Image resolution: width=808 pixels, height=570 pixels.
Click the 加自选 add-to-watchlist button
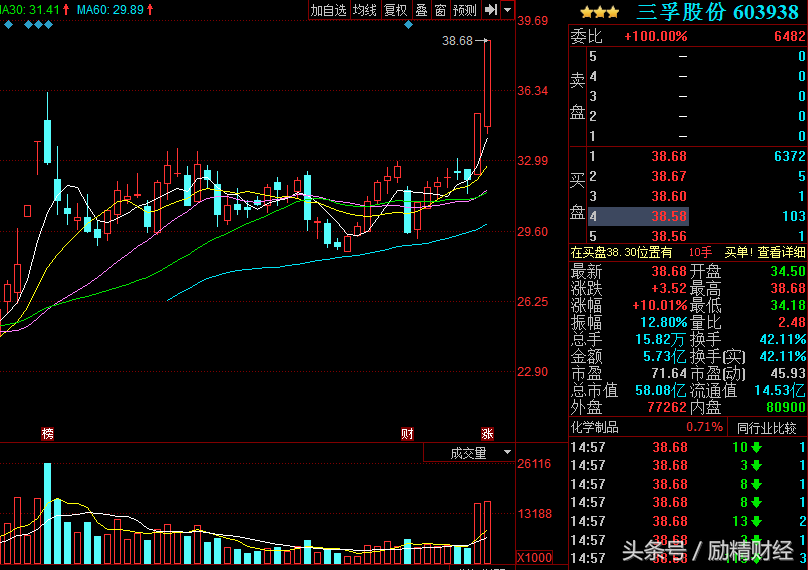coord(329,10)
